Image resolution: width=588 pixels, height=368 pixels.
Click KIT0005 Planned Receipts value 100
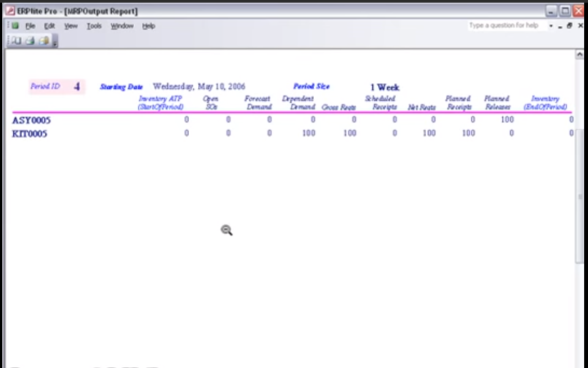click(x=469, y=133)
